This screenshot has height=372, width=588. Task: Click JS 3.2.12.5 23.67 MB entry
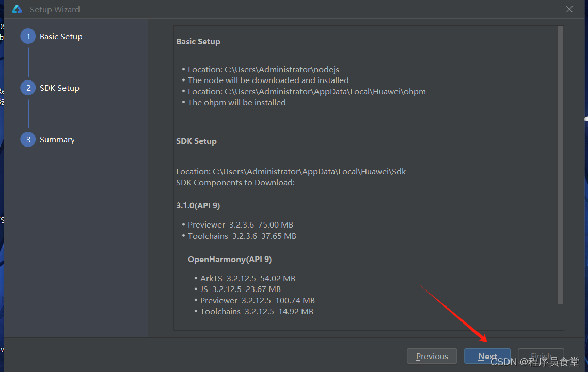(241, 289)
